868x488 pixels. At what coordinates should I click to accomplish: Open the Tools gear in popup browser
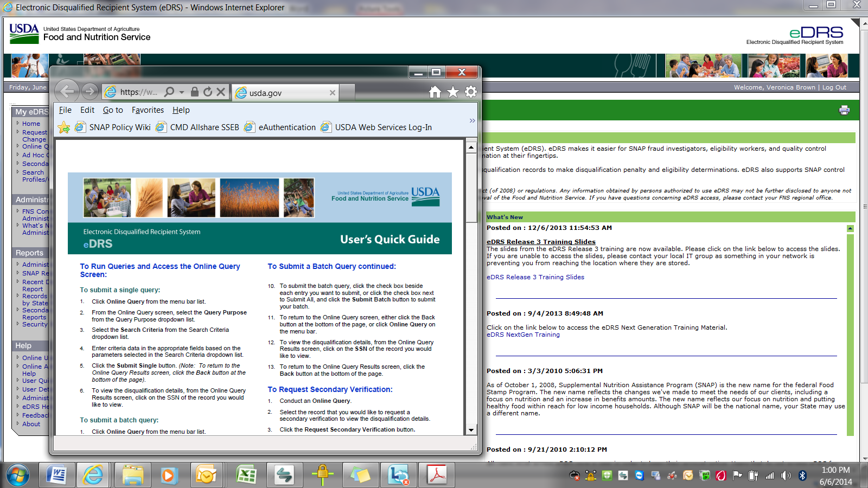[x=471, y=92]
